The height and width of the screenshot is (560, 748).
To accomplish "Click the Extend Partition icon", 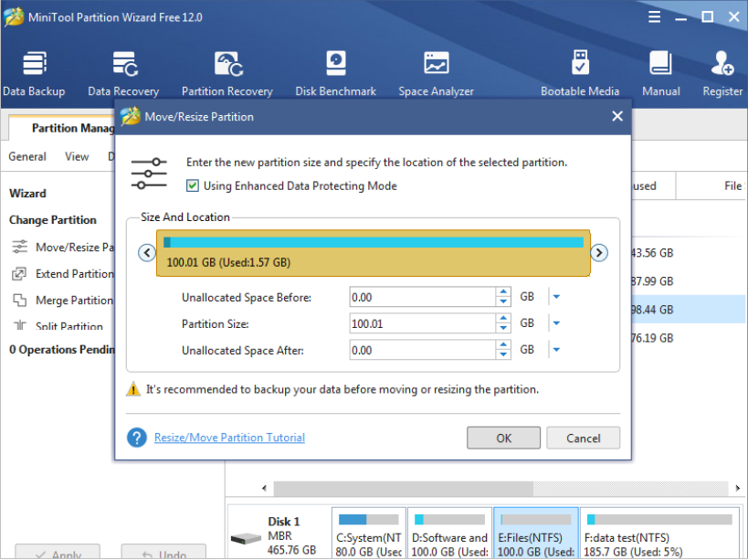I will click(19, 273).
